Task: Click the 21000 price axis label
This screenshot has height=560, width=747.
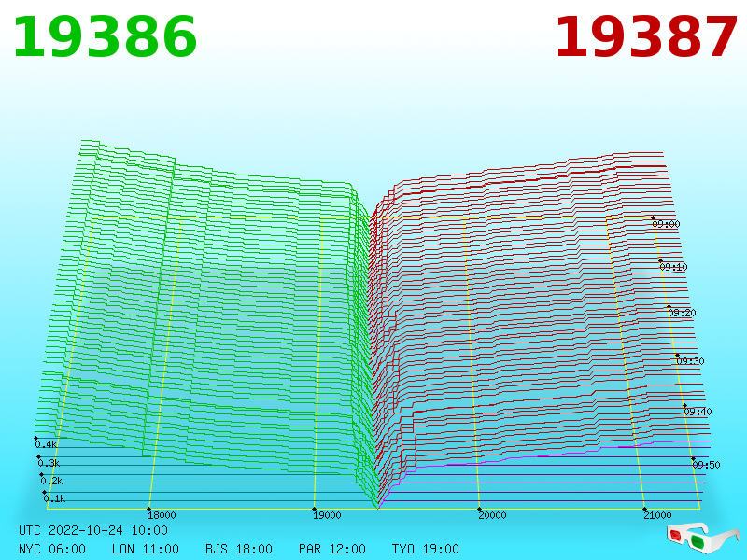Action: pos(657,515)
